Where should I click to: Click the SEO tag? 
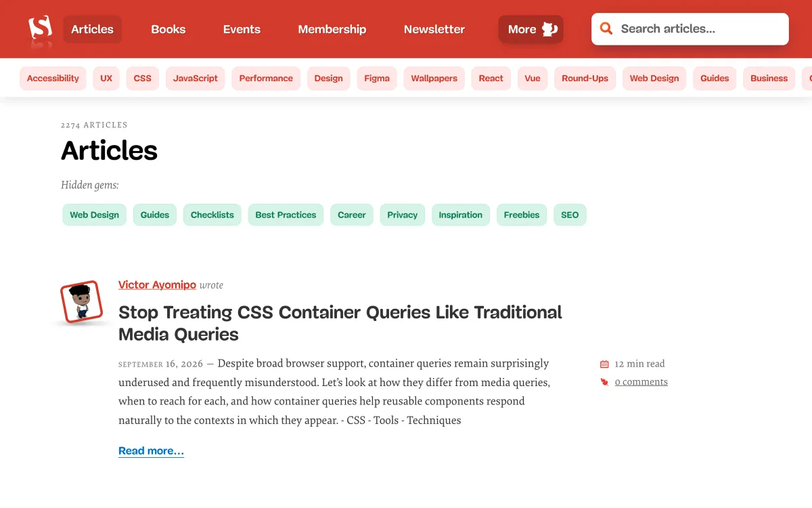pyautogui.click(x=570, y=215)
